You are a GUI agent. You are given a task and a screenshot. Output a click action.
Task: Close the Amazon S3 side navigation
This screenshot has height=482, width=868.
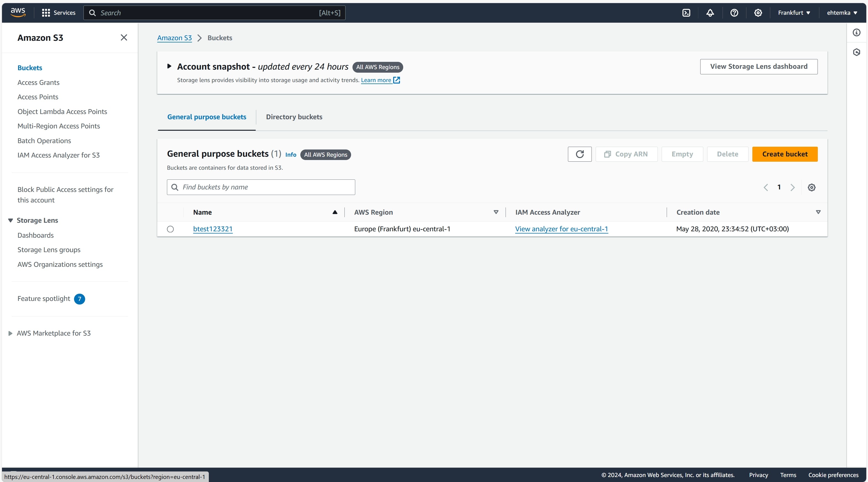[x=124, y=37]
